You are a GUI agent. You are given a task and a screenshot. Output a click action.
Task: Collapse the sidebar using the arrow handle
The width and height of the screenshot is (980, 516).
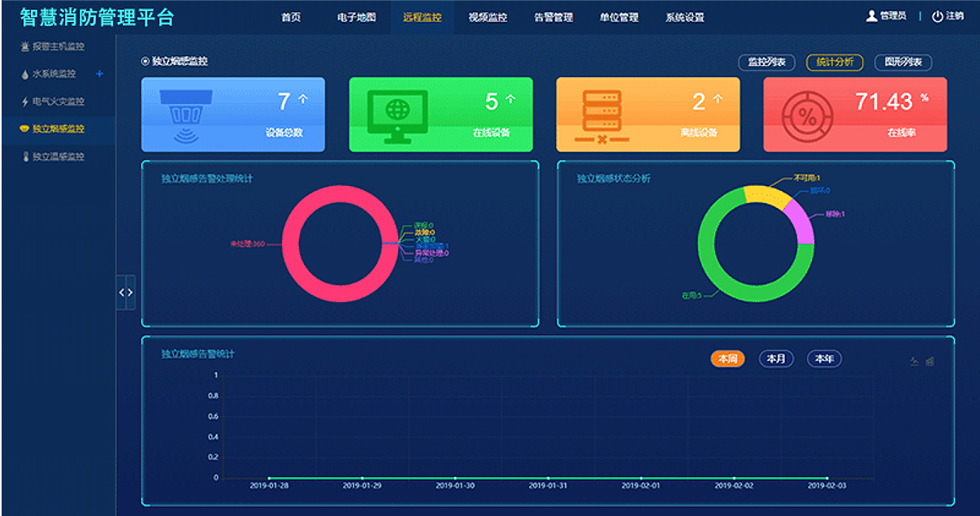pos(126,293)
